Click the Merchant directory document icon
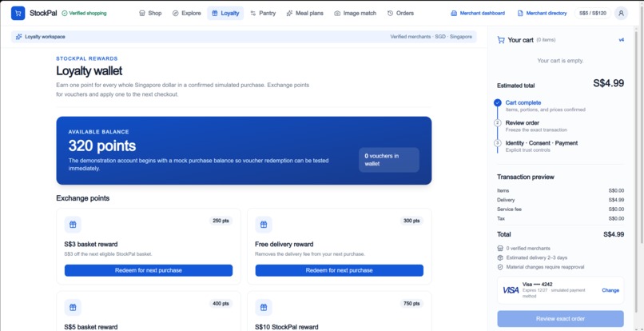The width and height of the screenshot is (644, 331). pos(520,13)
